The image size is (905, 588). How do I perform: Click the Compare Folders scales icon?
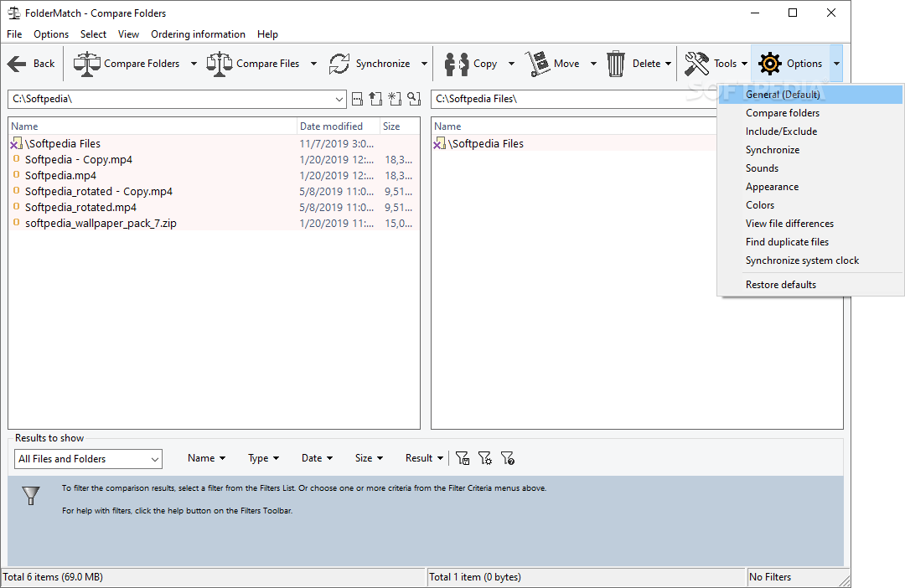pos(87,64)
